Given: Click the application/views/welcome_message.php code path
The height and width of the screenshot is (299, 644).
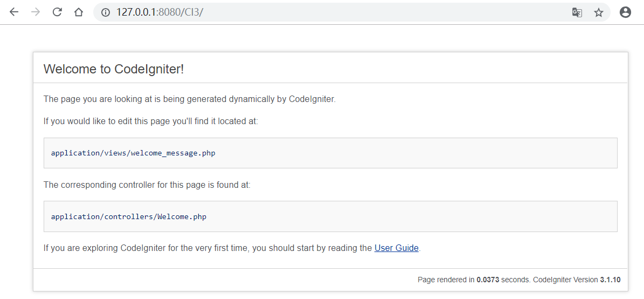Looking at the screenshot, I should click(x=133, y=153).
